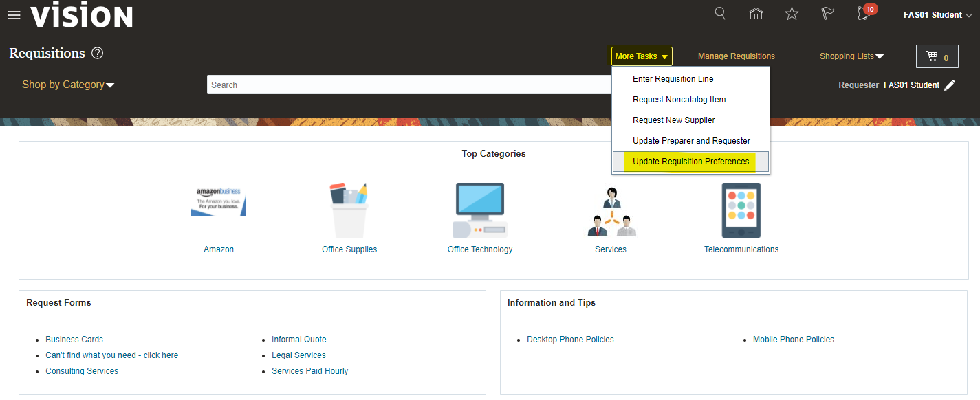
Task: Open the shopping cart button
Action: [937, 57]
